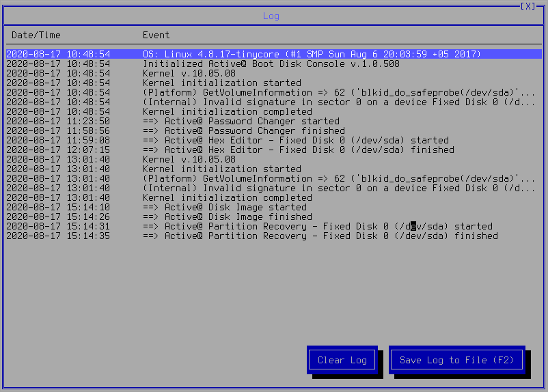Select the OS: Linux 4.8.17-tinycore log row

(x=274, y=54)
